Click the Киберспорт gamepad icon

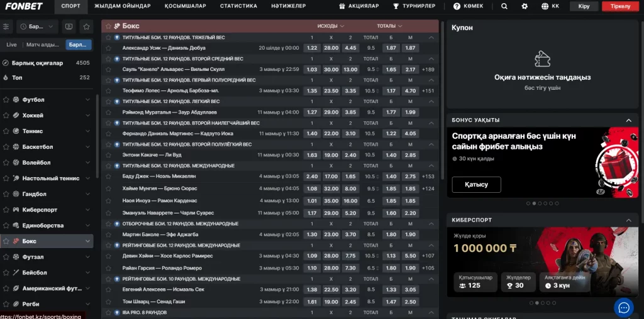click(16, 210)
